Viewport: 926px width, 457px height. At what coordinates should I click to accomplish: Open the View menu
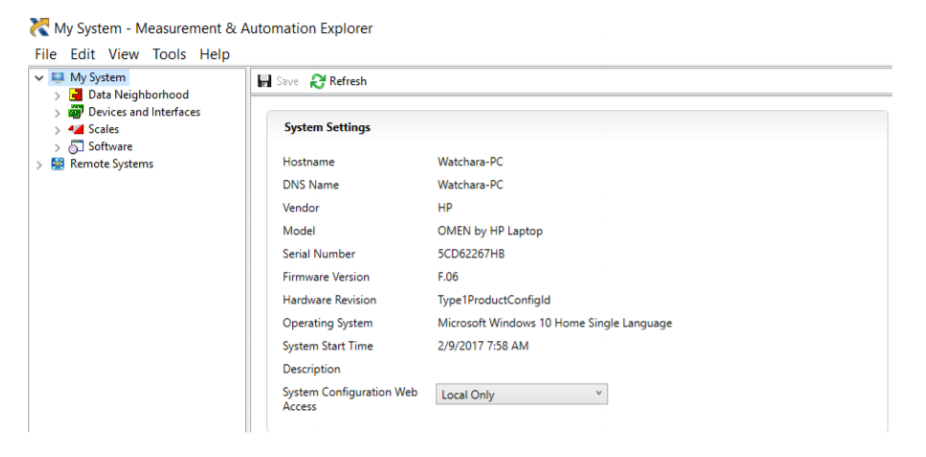124,54
